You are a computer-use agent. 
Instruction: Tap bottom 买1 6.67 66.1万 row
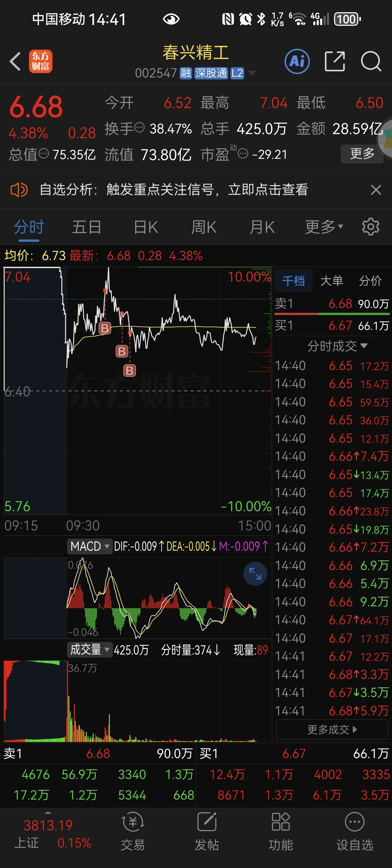[x=294, y=754]
